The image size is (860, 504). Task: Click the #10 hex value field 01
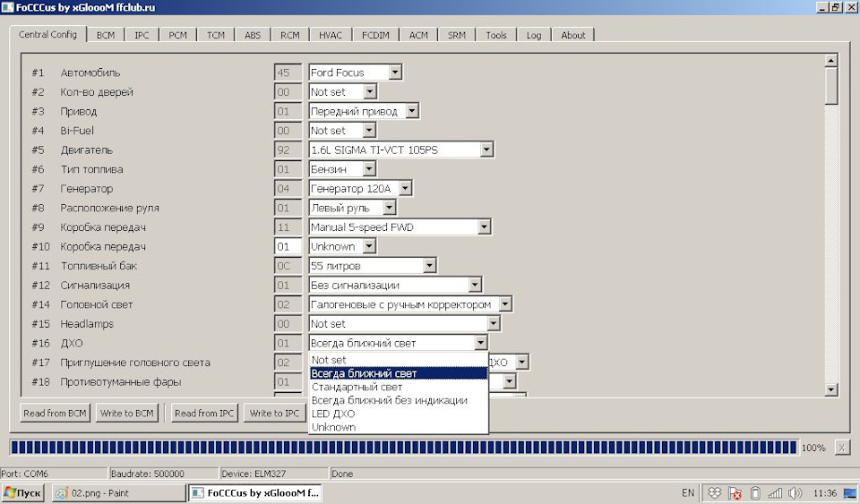[x=288, y=246]
